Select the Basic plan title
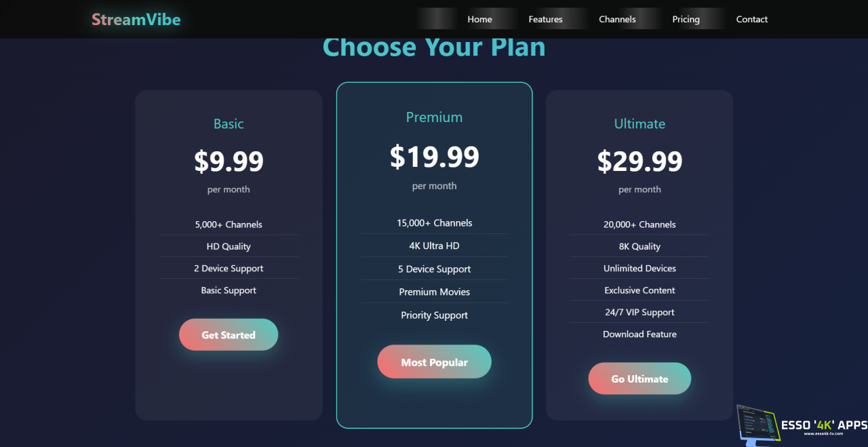 229,123
